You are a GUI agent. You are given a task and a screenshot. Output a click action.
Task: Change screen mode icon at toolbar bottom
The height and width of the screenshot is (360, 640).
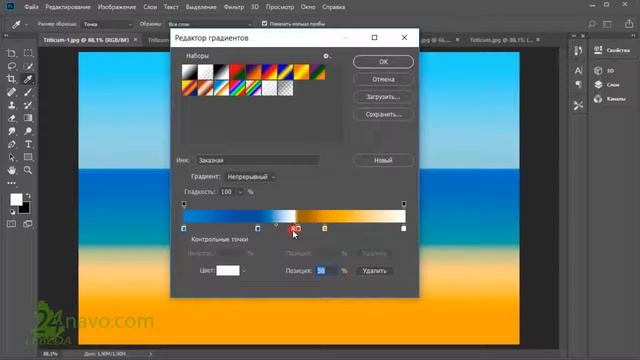click(28, 224)
